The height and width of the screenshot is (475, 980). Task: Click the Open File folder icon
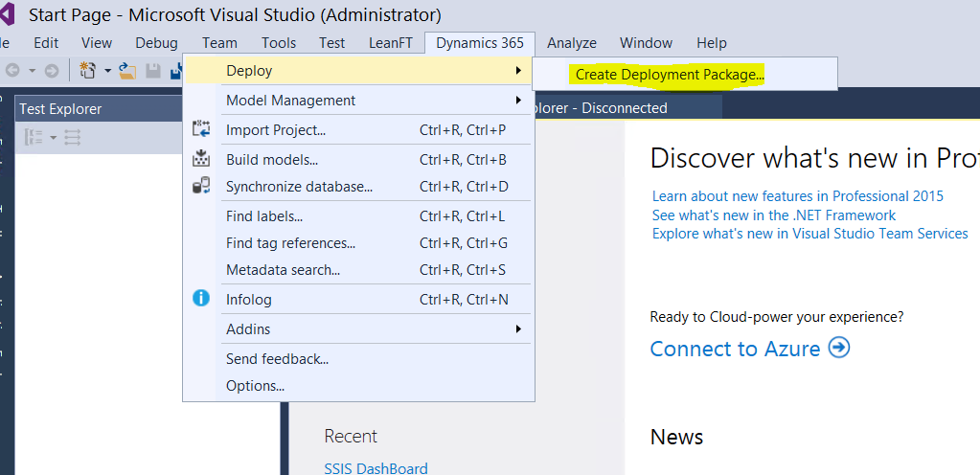pos(127,71)
